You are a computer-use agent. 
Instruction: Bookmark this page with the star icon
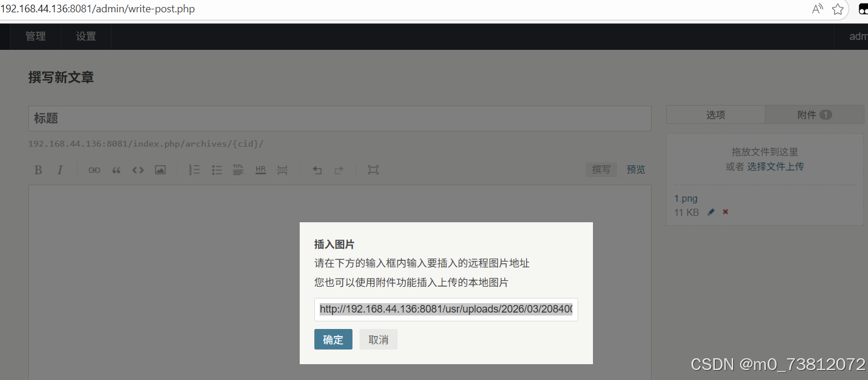coord(838,9)
